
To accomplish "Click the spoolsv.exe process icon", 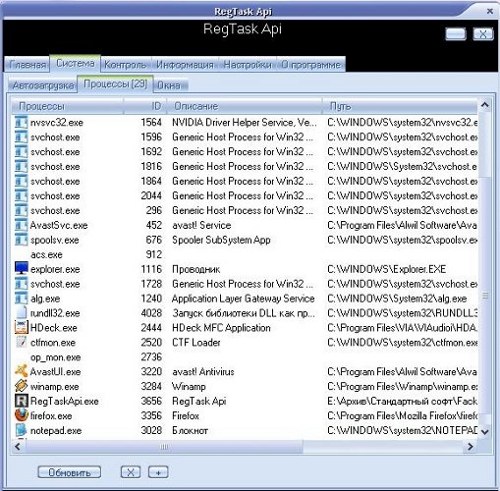I will click(21, 240).
